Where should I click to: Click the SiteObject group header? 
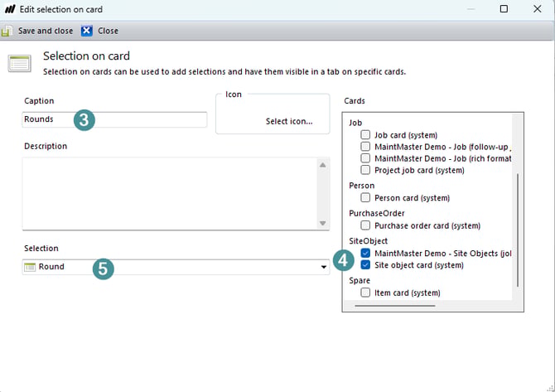point(368,241)
